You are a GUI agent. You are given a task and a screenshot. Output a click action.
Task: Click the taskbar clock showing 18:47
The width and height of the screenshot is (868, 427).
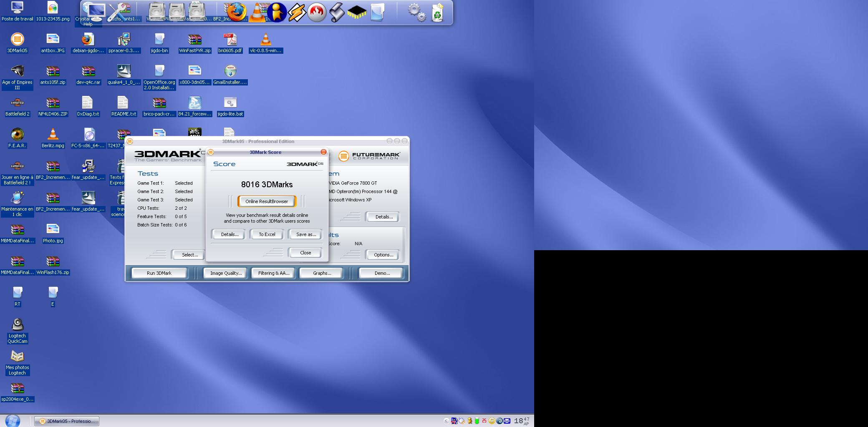pyautogui.click(x=522, y=421)
